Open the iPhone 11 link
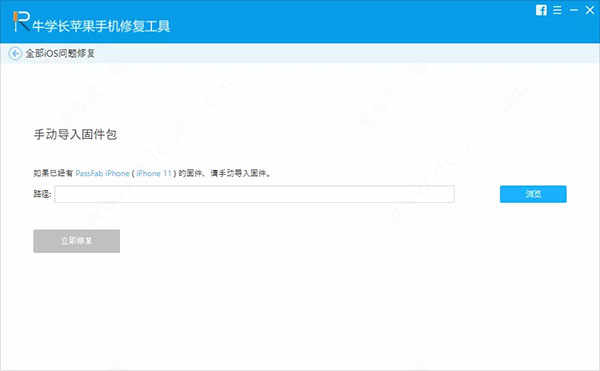This screenshot has height=371, width=600. tap(154, 173)
